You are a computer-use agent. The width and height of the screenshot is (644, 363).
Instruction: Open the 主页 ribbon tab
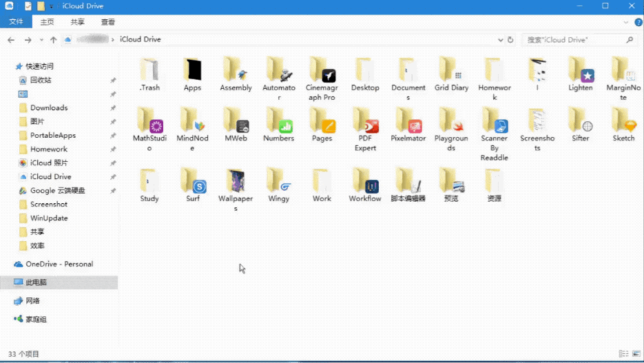coord(47,22)
